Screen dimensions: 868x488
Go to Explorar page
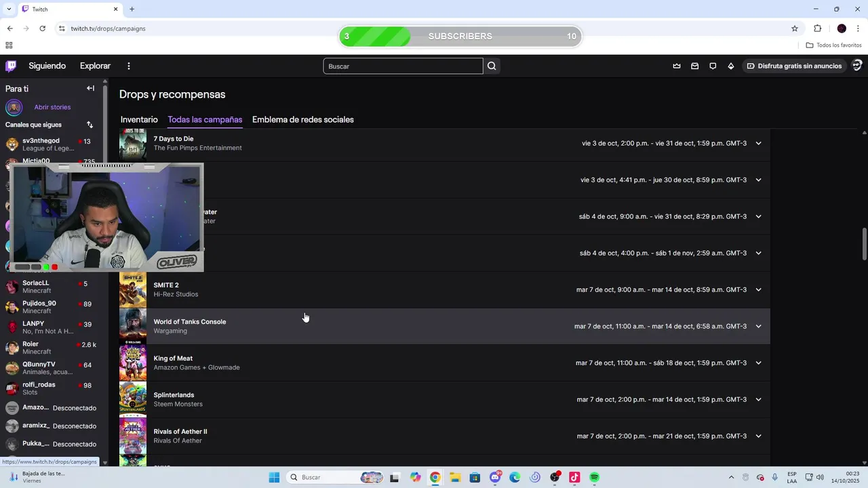tap(95, 66)
